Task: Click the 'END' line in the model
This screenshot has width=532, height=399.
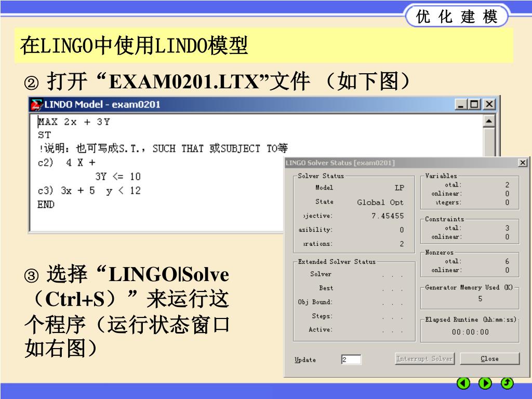Action: pyautogui.click(x=46, y=205)
